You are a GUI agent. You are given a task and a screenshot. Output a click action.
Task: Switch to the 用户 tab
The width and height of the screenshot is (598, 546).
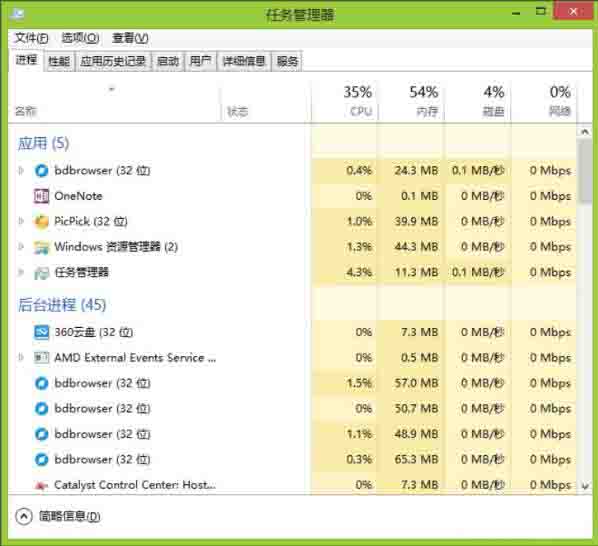pos(201,61)
